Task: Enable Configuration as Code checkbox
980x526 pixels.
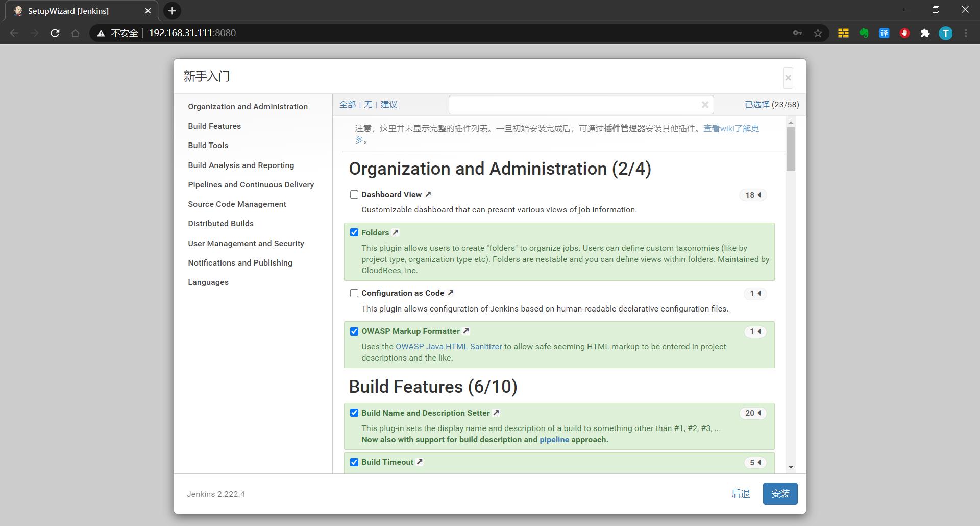Action: pos(354,293)
